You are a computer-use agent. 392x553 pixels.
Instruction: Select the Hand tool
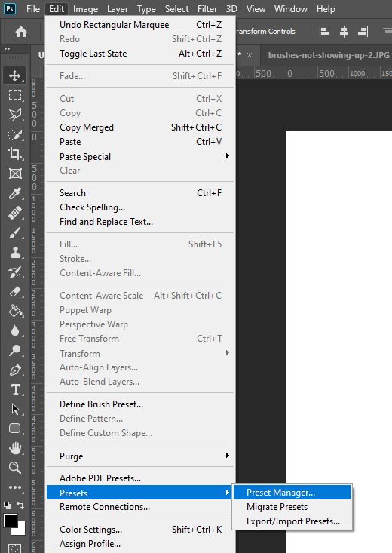tap(15, 448)
